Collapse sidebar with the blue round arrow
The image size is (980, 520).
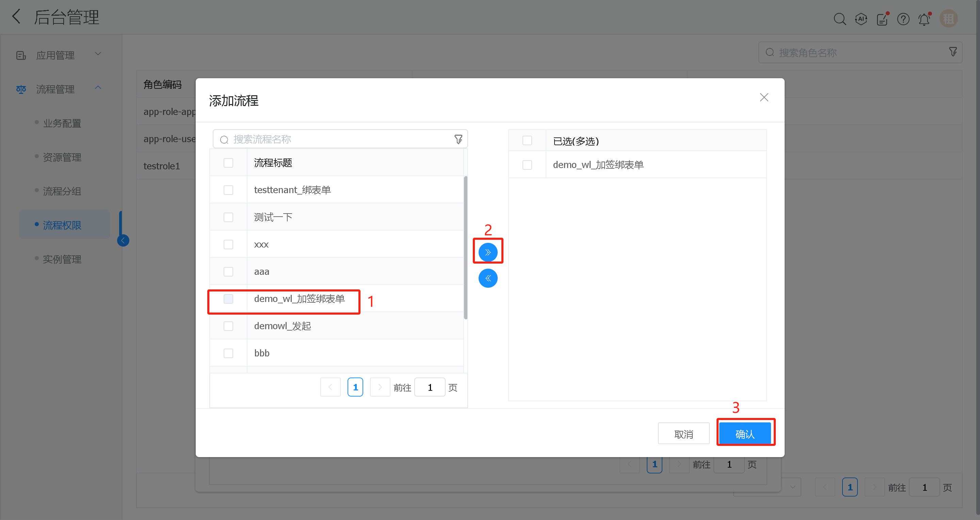click(x=123, y=240)
